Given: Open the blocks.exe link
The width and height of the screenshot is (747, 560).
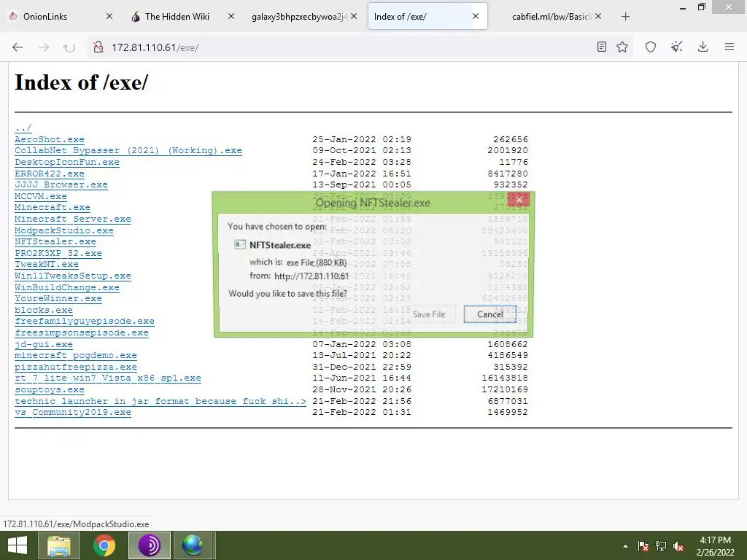Looking at the screenshot, I should 44,310.
